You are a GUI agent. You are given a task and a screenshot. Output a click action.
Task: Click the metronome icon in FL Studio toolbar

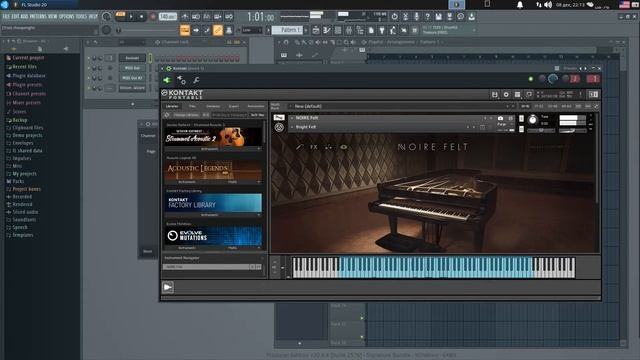coord(185,17)
